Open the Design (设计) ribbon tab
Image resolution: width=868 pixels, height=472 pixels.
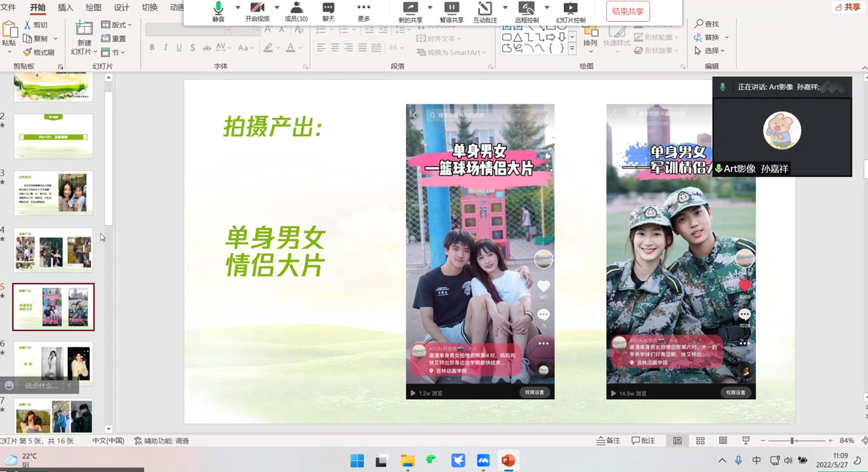point(121,8)
